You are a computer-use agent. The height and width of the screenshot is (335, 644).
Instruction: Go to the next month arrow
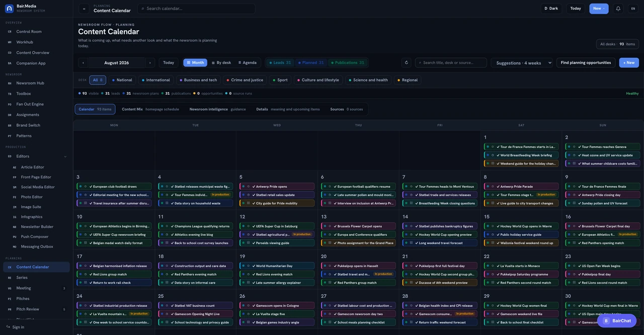pyautogui.click(x=149, y=63)
